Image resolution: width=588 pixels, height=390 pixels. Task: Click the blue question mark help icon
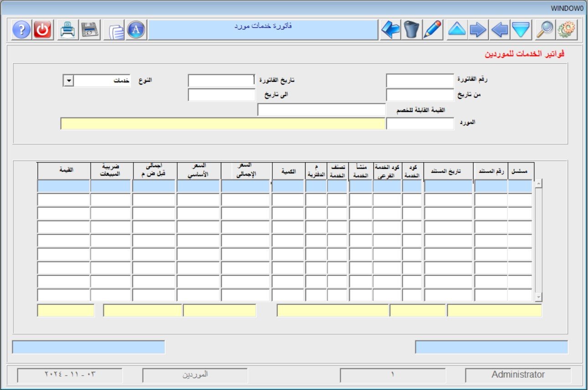(21, 30)
